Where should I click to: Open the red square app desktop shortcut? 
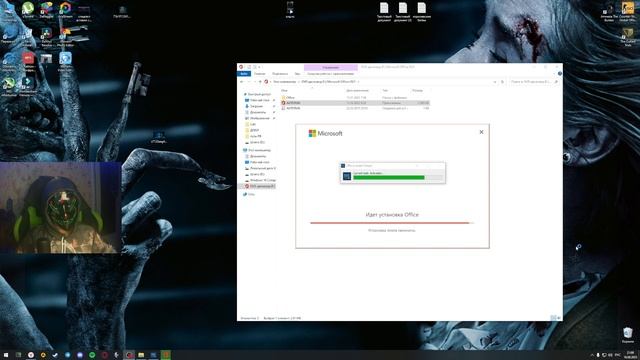pos(28,61)
